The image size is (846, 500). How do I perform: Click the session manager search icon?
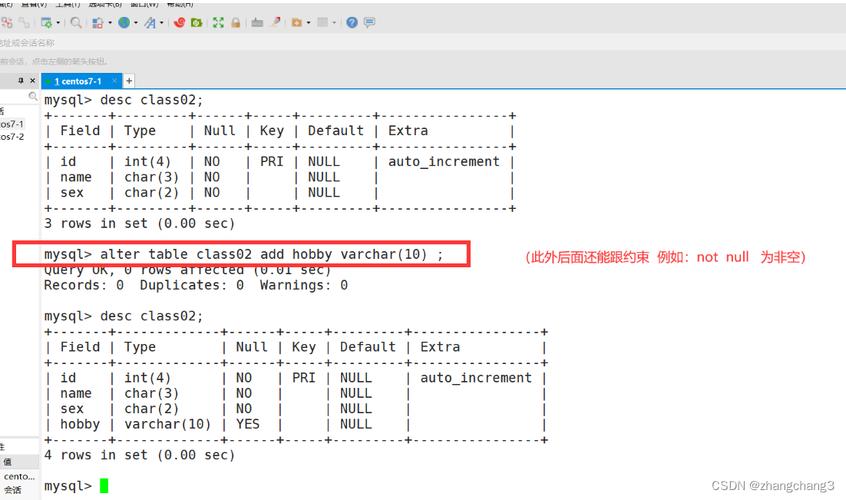coord(33,97)
